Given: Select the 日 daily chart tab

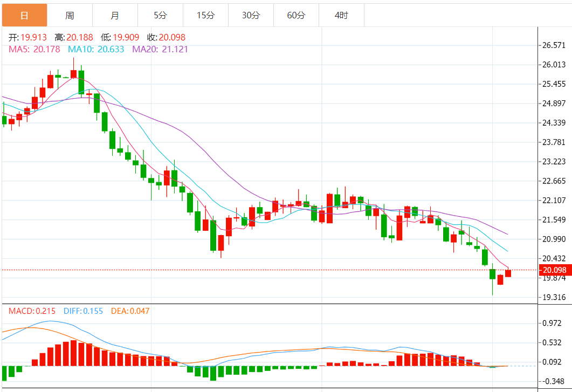Looking at the screenshot, I should point(24,15).
